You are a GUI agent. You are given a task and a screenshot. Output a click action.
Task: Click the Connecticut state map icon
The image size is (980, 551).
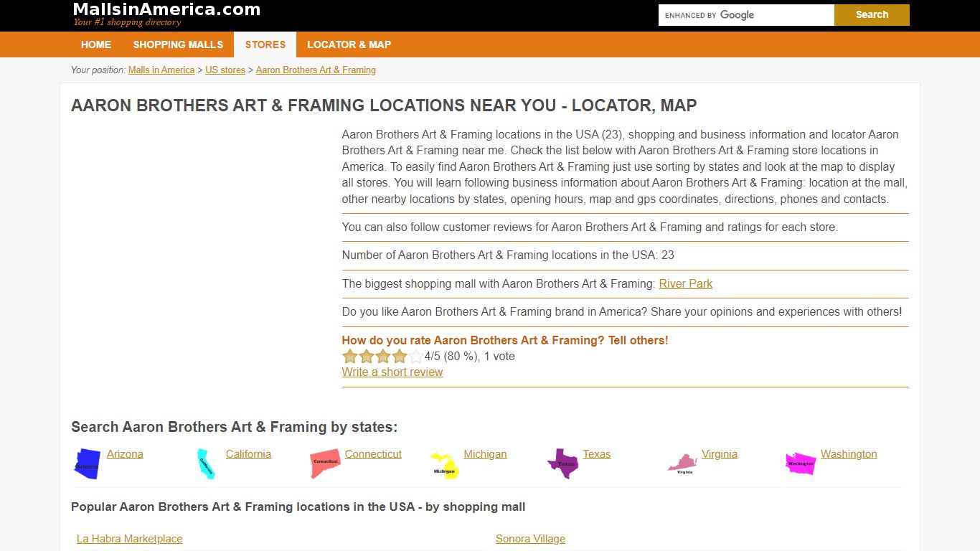click(x=325, y=463)
